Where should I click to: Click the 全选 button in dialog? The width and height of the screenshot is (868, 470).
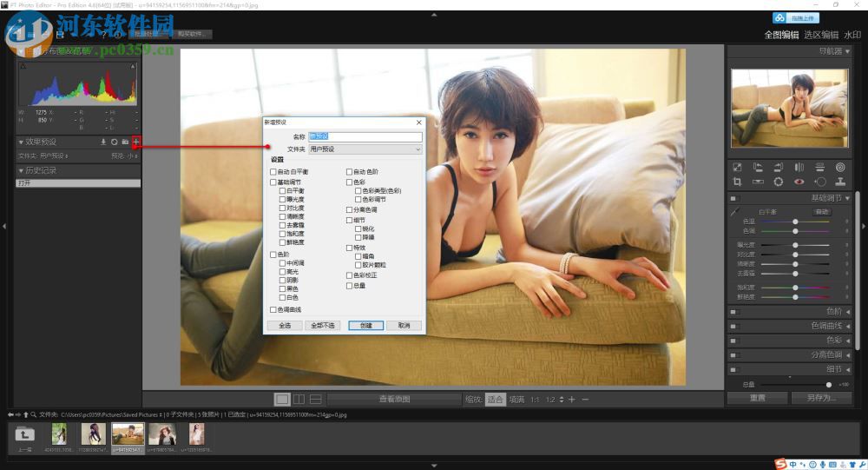click(285, 325)
